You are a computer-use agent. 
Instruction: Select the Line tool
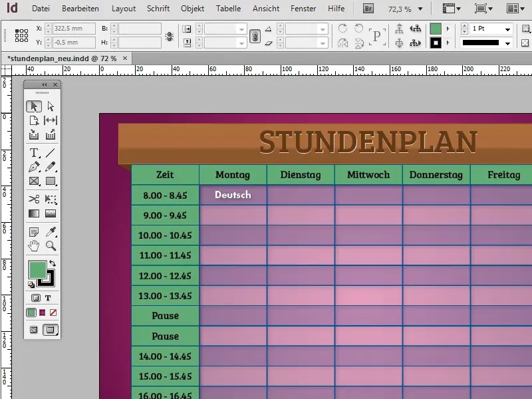coord(51,153)
